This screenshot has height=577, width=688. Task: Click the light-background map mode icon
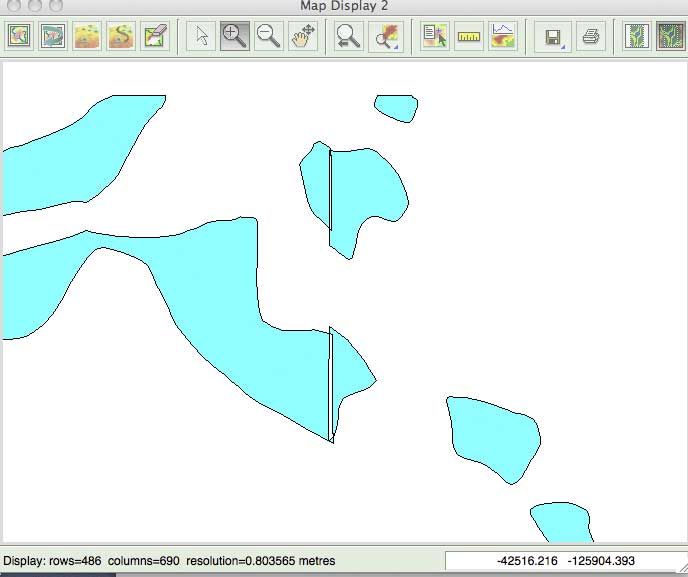click(637, 36)
